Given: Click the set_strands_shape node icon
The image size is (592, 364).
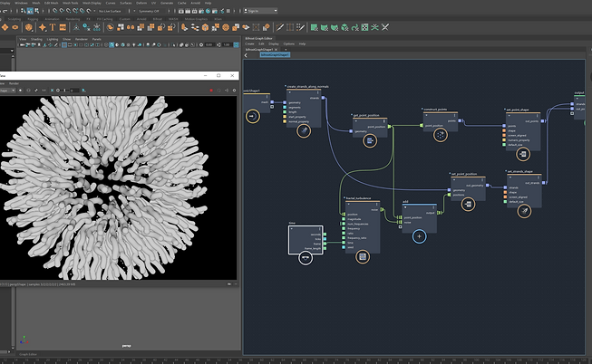Looking at the screenshot, I should pos(524,211).
